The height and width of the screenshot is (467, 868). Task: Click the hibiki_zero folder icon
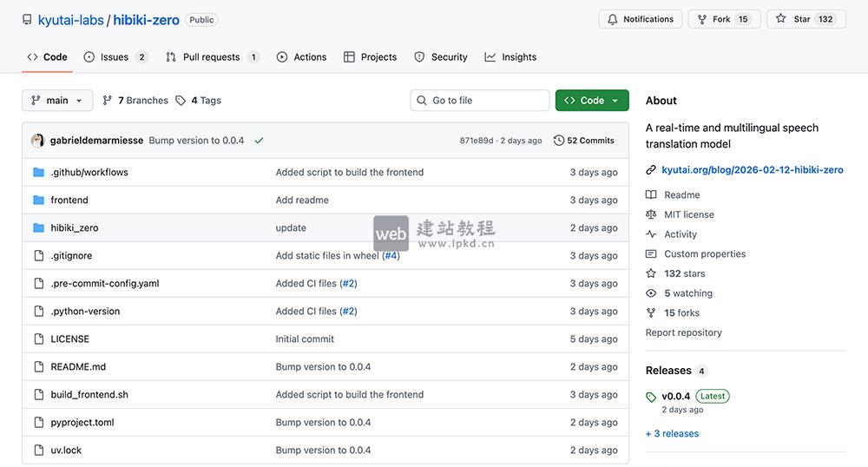38,228
